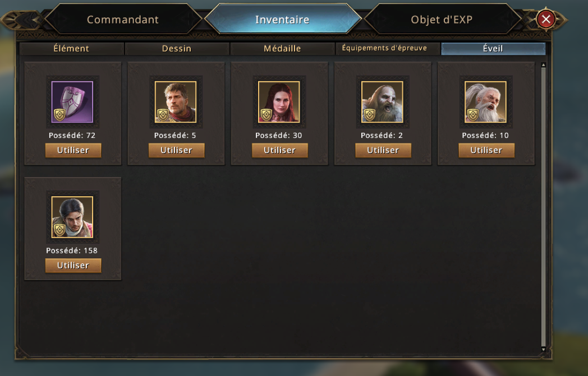Select the Inventaire tab
This screenshot has height=376, width=588.
pyautogui.click(x=282, y=20)
